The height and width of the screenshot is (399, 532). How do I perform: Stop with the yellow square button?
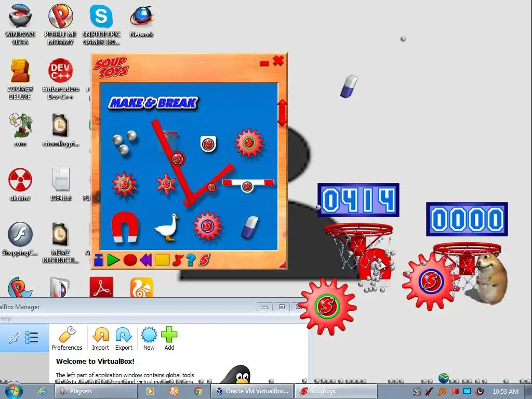point(162,260)
